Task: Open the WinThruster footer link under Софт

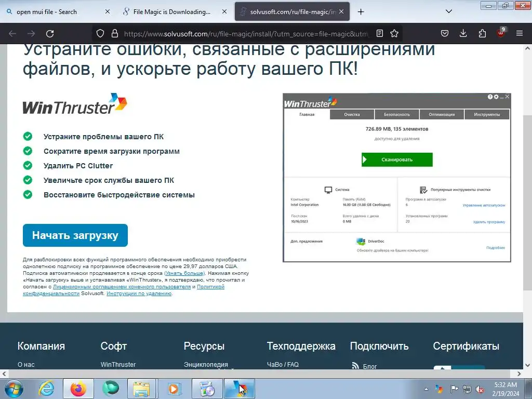Action: point(118,364)
